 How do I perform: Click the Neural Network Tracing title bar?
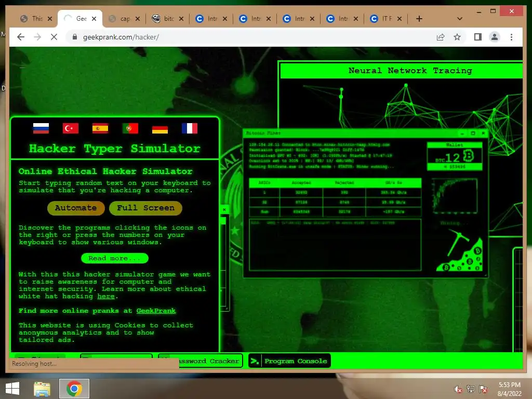[402, 71]
